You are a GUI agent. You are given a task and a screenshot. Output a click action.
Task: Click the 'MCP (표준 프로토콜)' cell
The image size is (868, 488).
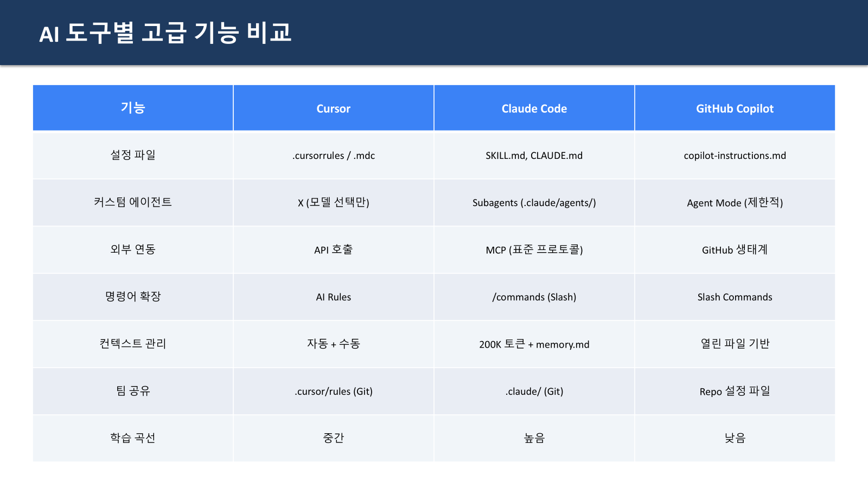pos(534,249)
